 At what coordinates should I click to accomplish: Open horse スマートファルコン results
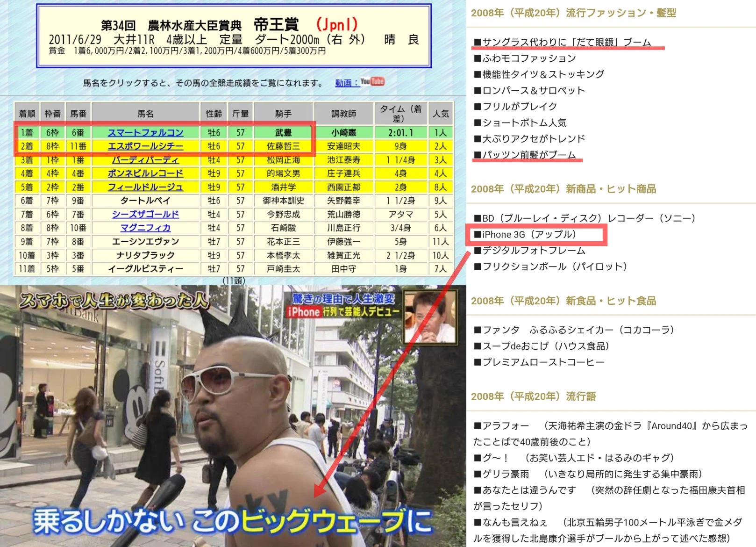pos(145,132)
